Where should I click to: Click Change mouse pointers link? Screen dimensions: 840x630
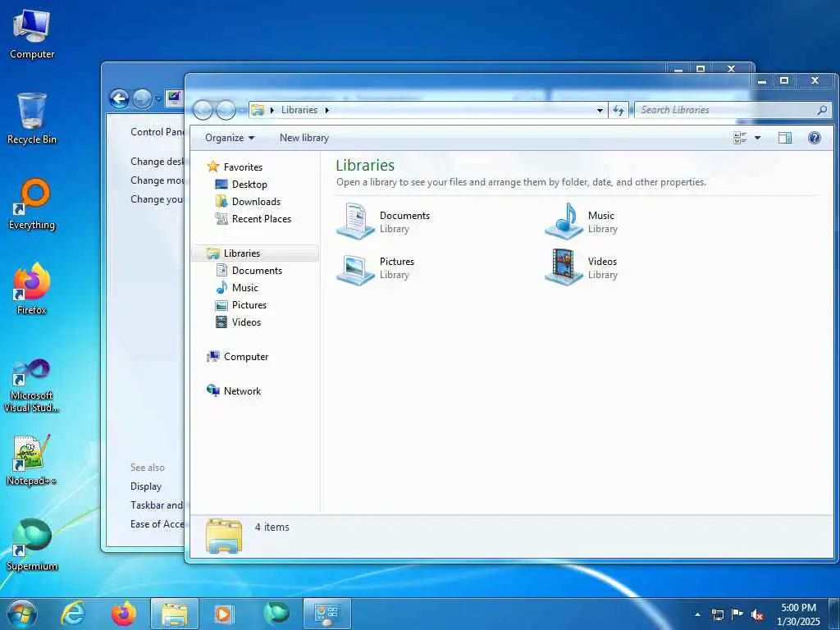(157, 180)
